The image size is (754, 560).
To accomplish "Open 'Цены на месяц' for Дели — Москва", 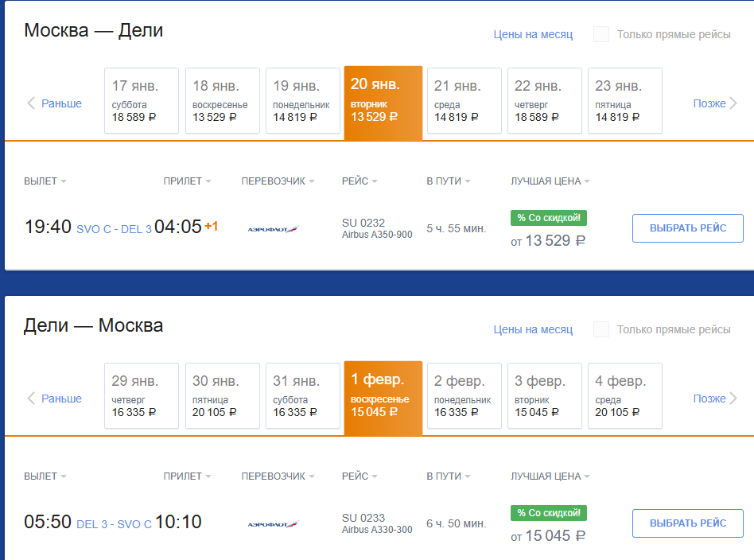I will pyautogui.click(x=533, y=329).
